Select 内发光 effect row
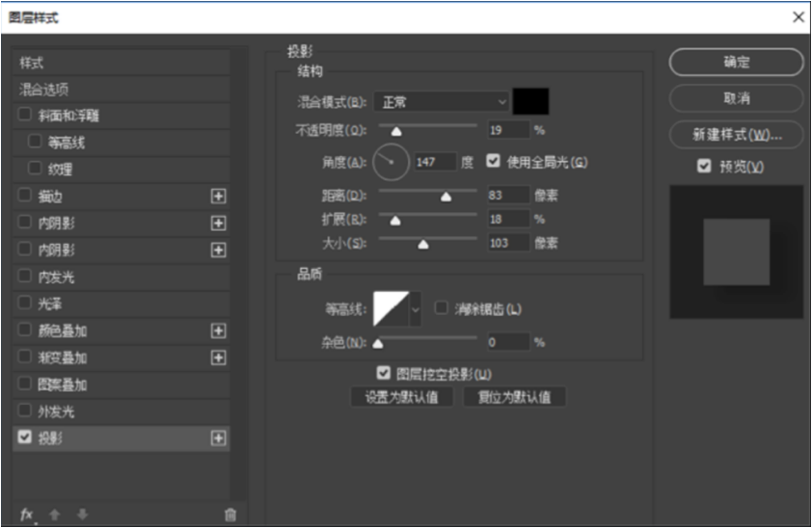 [x=121, y=277]
